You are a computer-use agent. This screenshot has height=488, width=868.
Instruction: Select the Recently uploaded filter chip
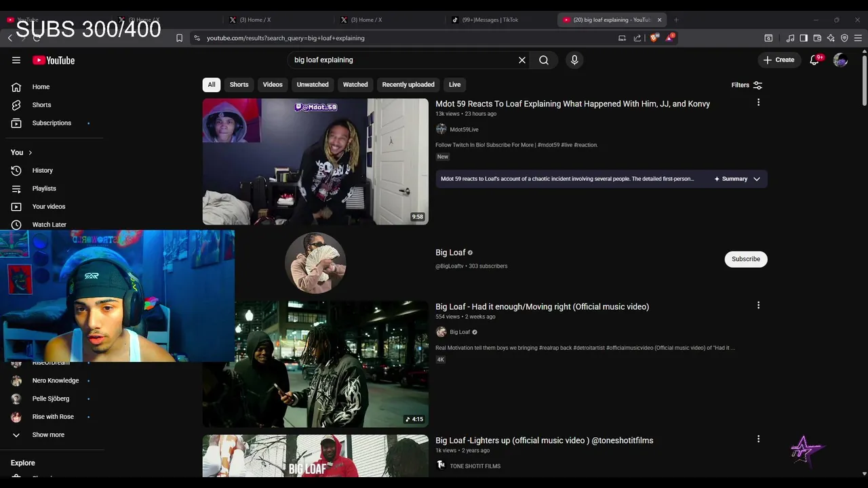click(408, 85)
